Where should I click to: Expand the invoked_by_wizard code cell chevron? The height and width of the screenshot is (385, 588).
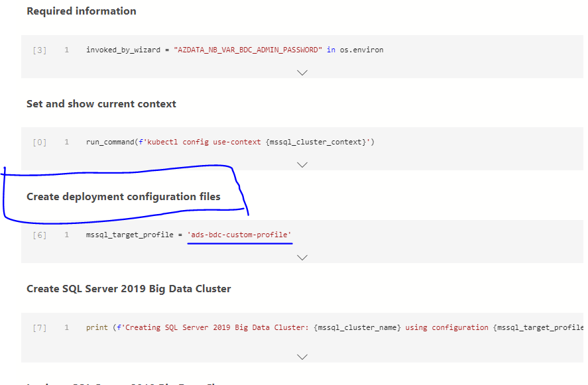coord(302,72)
